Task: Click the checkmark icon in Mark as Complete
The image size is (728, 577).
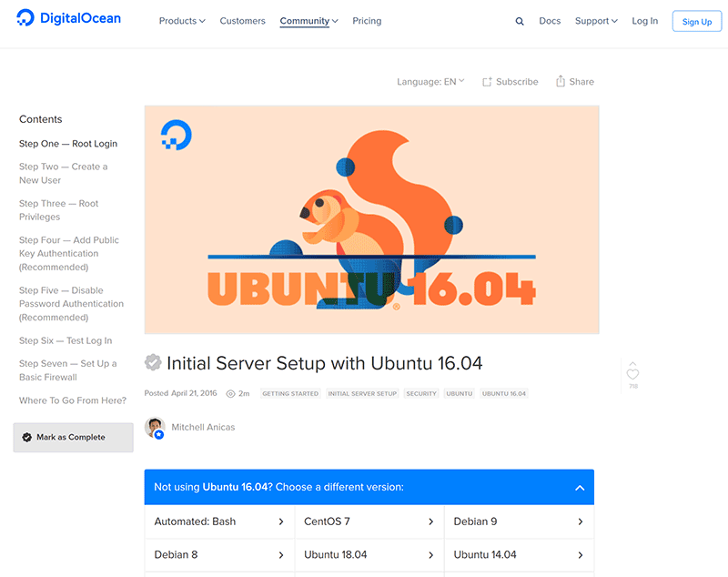Action: point(27,437)
